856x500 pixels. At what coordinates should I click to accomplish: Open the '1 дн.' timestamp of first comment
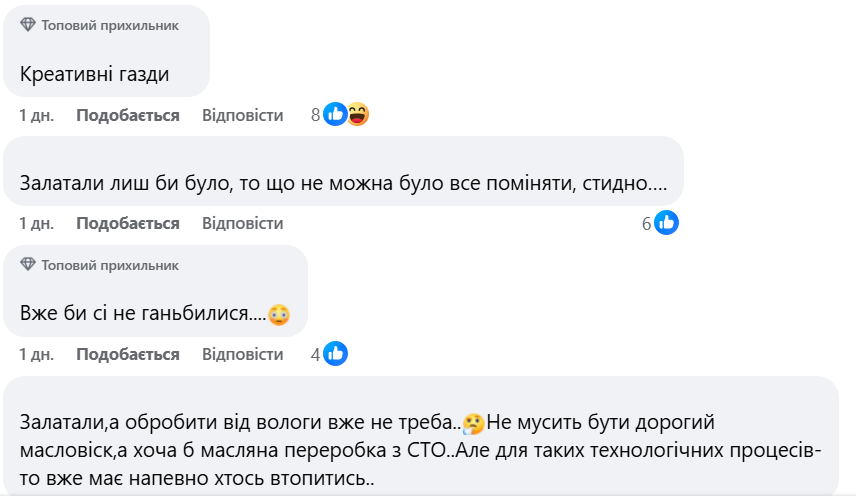(37, 115)
